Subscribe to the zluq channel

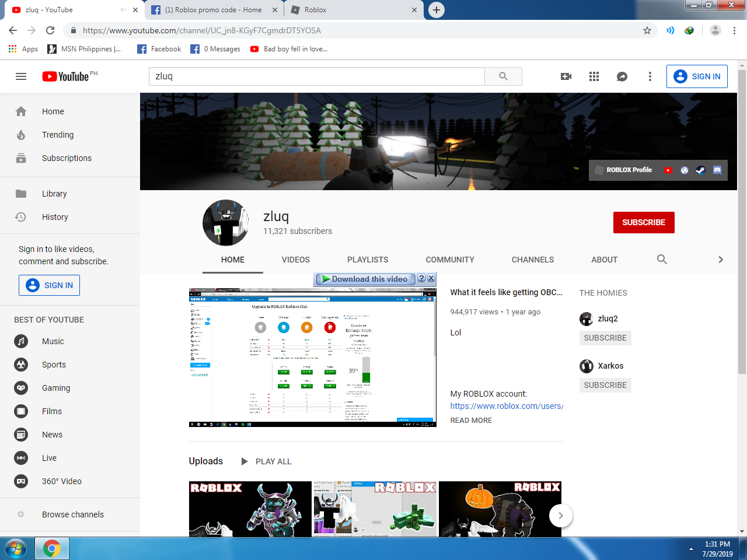pyautogui.click(x=644, y=222)
